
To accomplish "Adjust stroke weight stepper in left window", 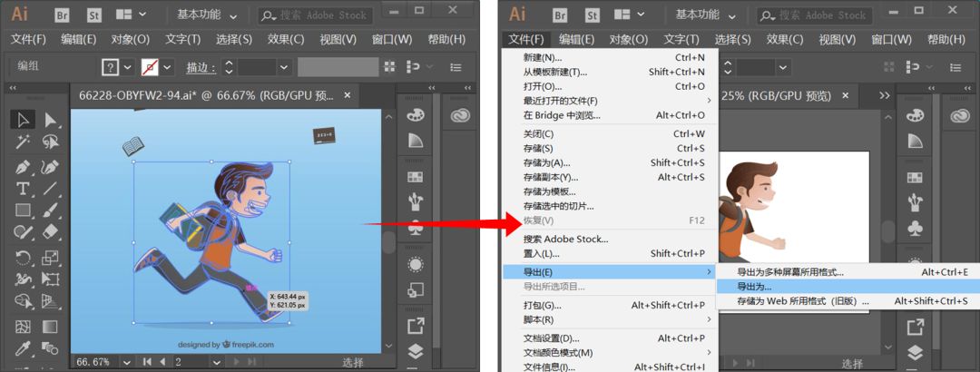I will pos(229,67).
